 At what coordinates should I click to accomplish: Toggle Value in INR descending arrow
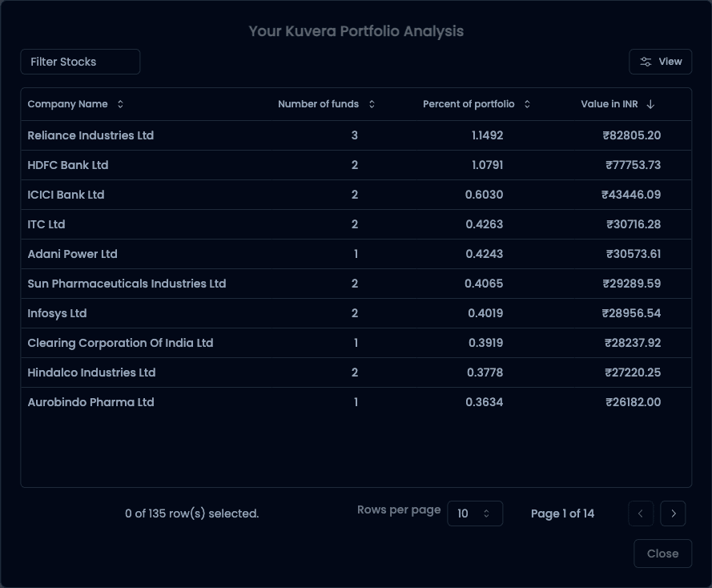tap(650, 104)
